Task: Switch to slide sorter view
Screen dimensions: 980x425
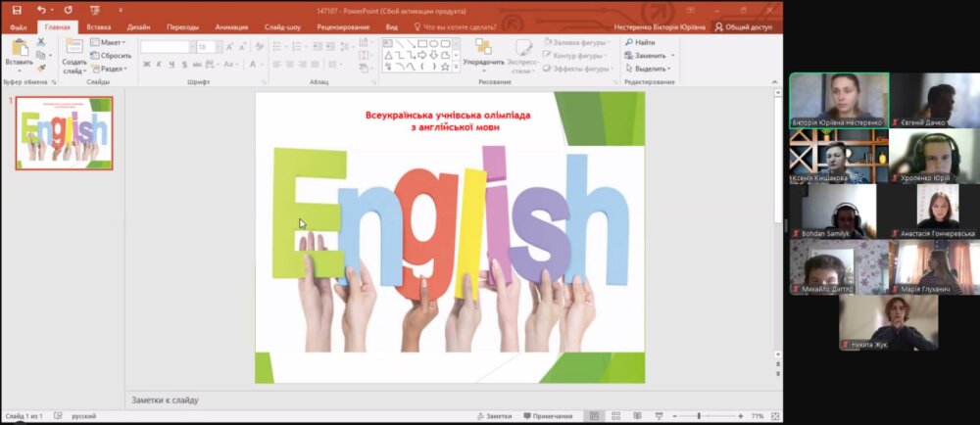Action: pyautogui.click(x=615, y=416)
